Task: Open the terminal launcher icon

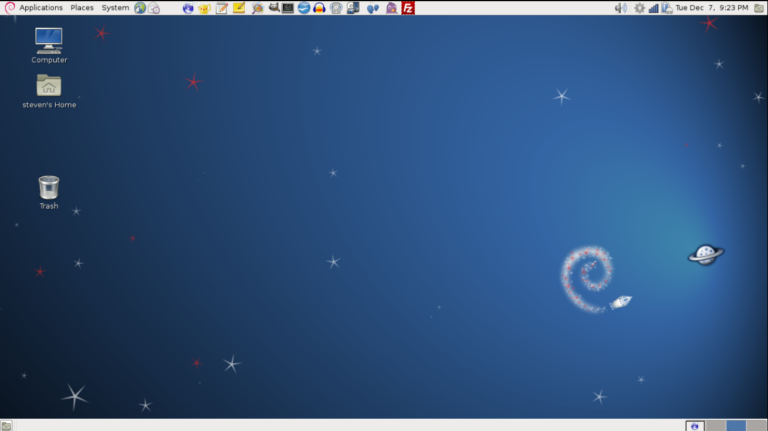Action: point(288,8)
